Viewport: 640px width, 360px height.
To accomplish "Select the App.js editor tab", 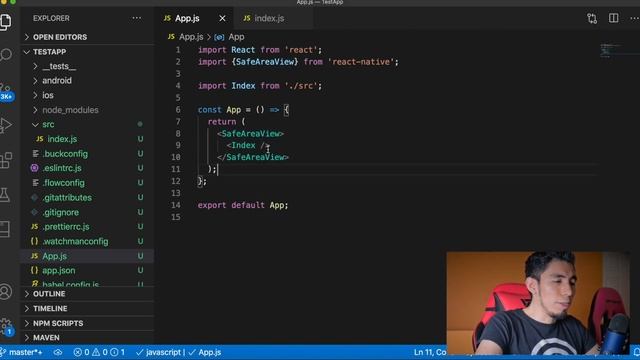I will click(x=187, y=18).
